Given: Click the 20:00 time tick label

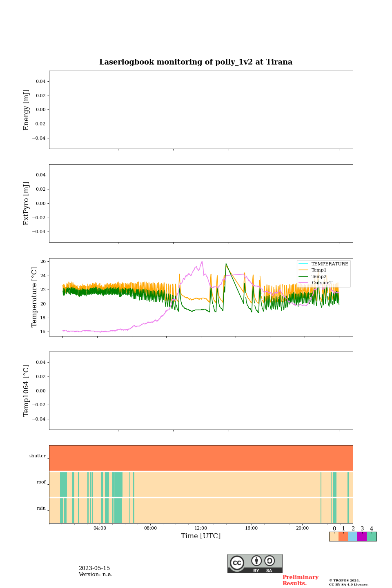Looking at the screenshot, I should [302, 528].
